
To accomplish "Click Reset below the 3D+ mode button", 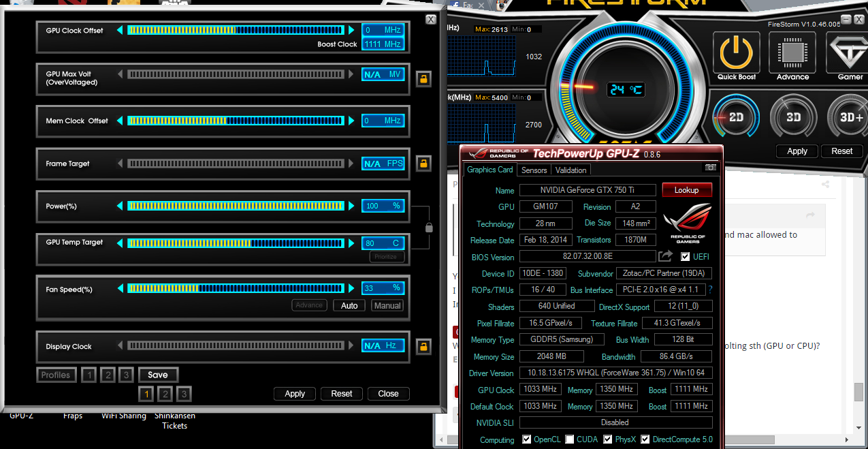I will (842, 151).
